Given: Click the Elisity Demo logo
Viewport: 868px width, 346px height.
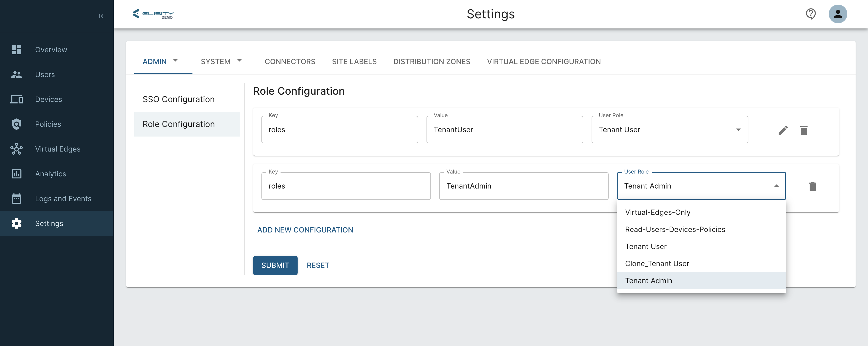Looking at the screenshot, I should click(x=153, y=14).
